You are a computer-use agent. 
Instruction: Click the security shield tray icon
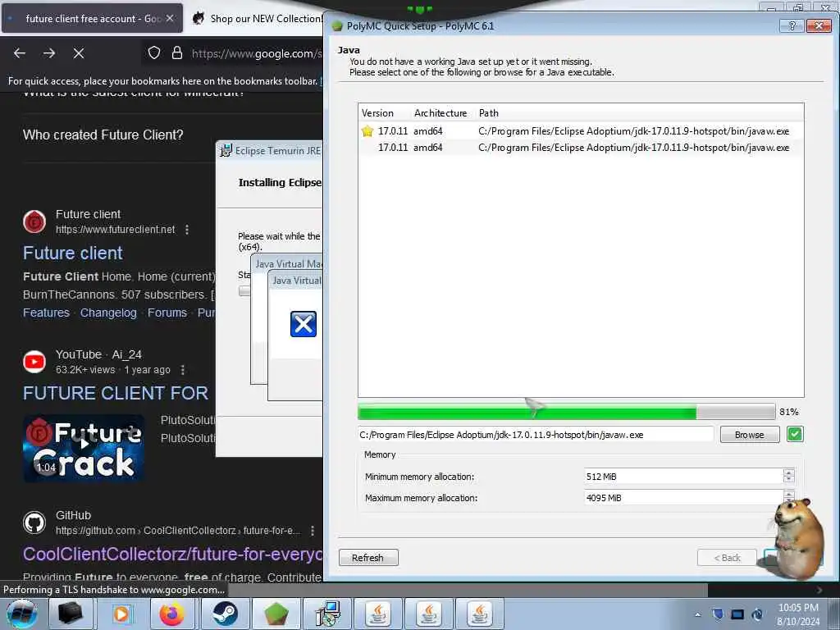[x=718, y=614]
